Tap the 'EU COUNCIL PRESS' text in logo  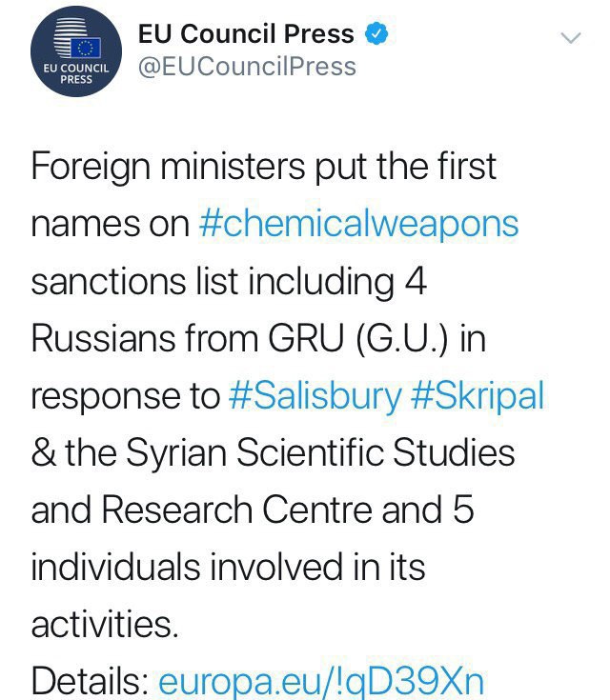click(x=76, y=74)
